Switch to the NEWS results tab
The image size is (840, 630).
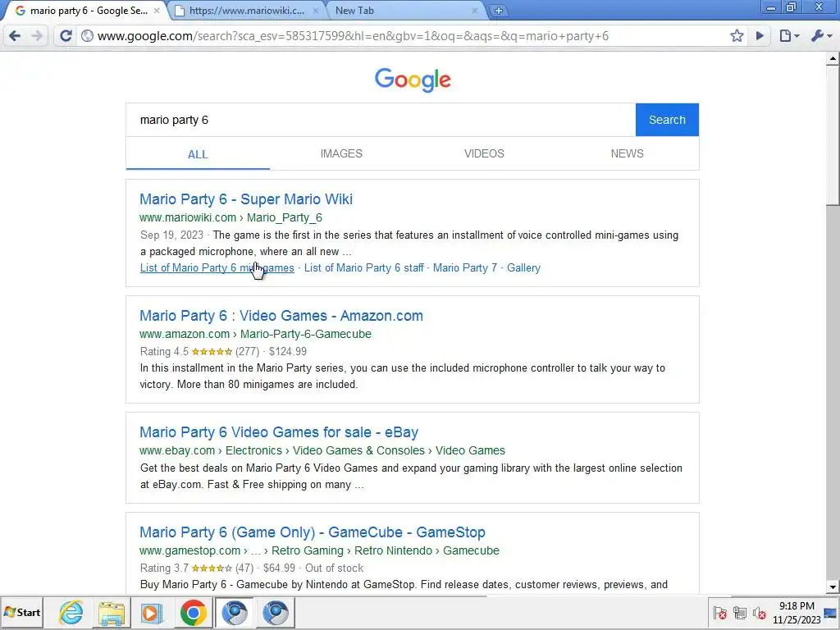[x=628, y=153]
